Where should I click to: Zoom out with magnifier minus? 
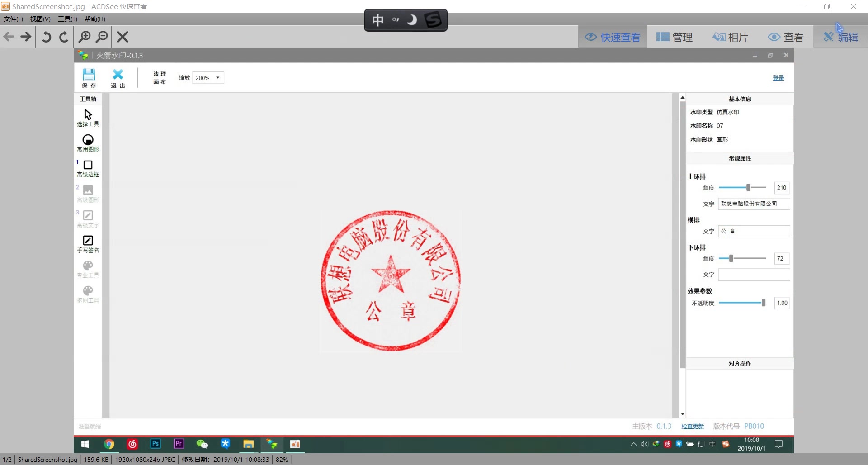click(103, 37)
